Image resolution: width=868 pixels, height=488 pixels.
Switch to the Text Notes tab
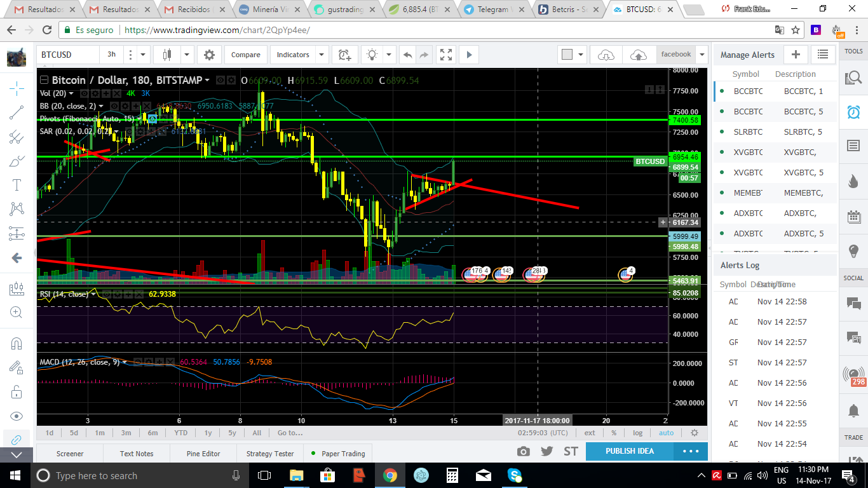[137, 454]
